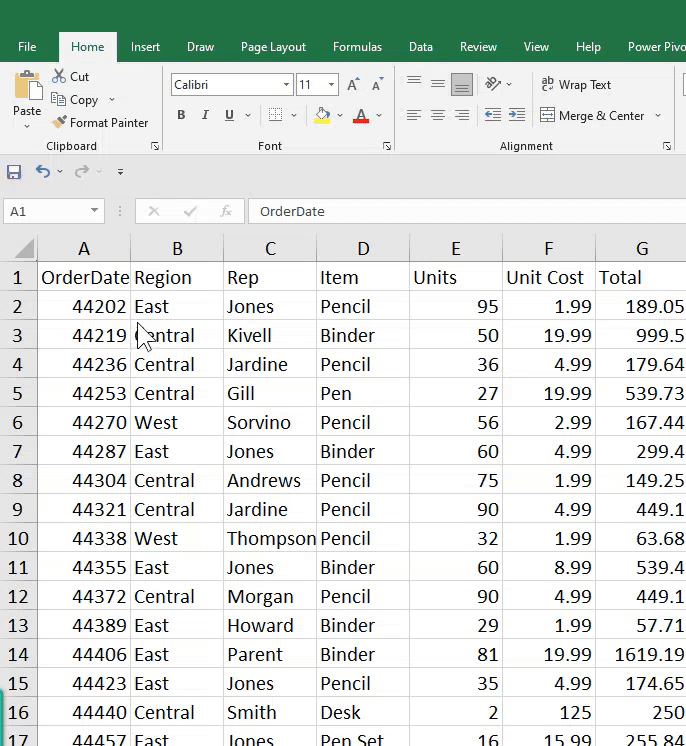Change text orientation icon
The width and height of the screenshot is (686, 746).
492,84
